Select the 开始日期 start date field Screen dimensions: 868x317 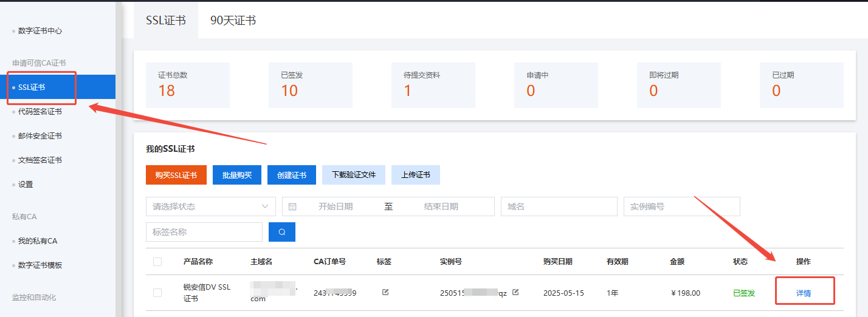point(336,206)
